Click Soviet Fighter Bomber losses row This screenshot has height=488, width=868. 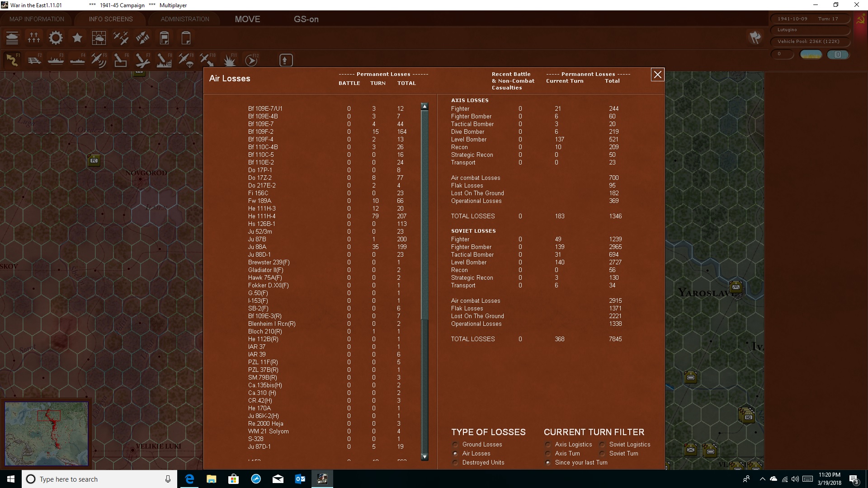coord(536,247)
